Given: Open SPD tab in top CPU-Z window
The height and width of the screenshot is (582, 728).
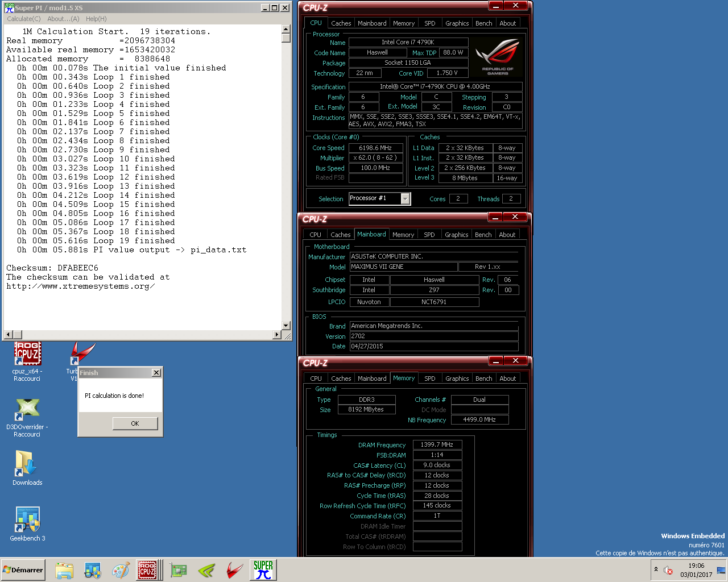Looking at the screenshot, I should (430, 23).
